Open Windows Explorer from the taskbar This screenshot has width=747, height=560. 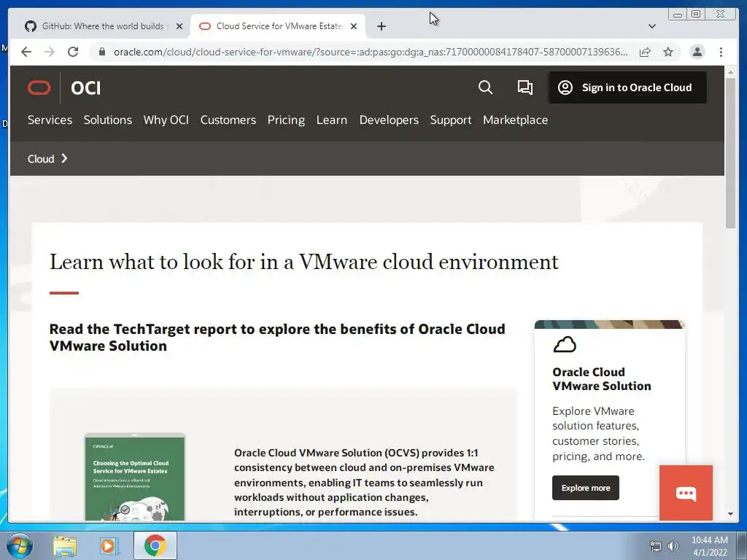(x=65, y=546)
